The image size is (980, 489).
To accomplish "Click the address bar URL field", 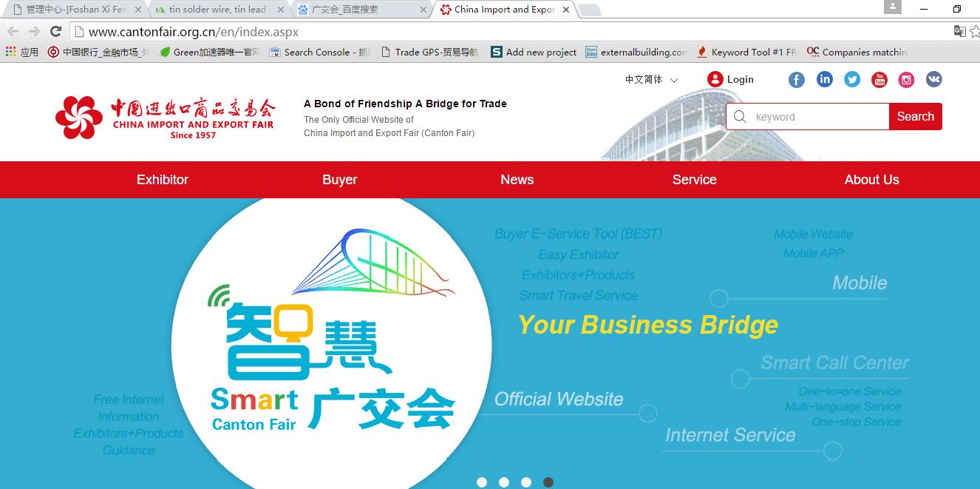I will tap(510, 32).
